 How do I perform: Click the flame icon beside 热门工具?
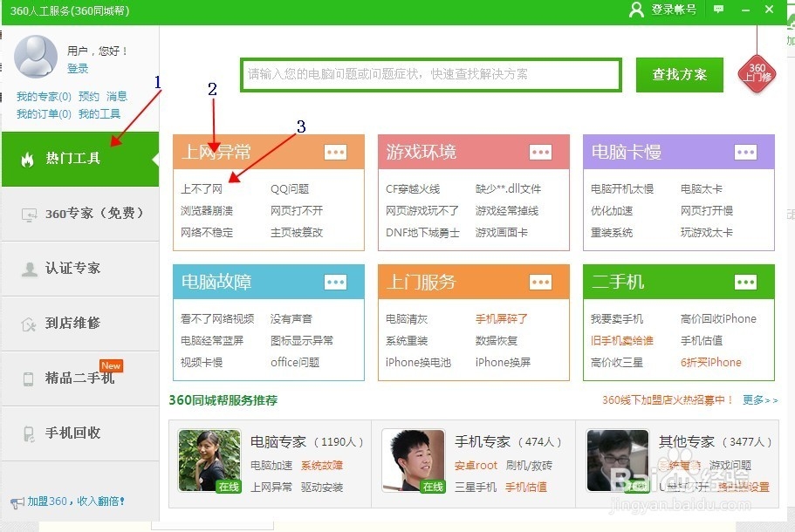pyautogui.click(x=27, y=159)
